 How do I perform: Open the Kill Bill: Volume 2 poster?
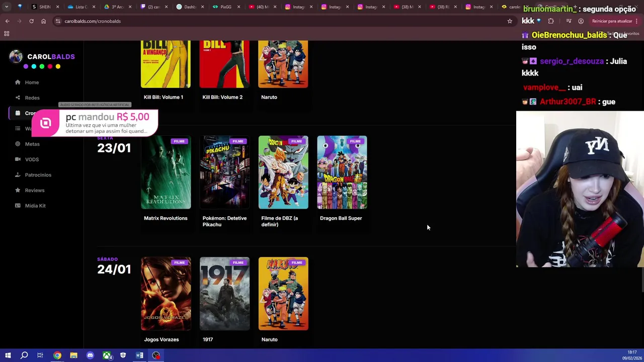click(x=224, y=64)
